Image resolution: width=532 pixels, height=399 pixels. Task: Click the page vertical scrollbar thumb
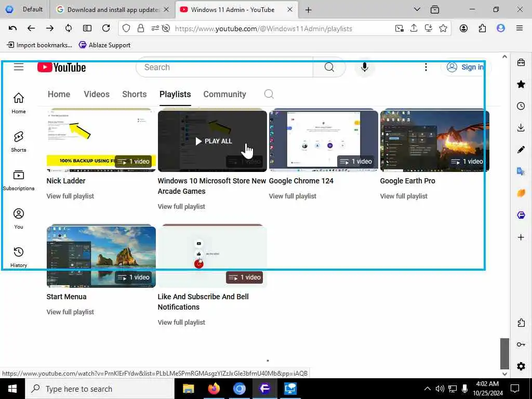click(504, 353)
